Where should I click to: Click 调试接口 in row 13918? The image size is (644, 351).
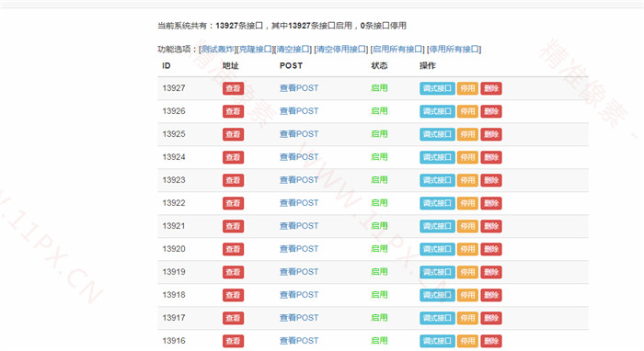(x=437, y=295)
